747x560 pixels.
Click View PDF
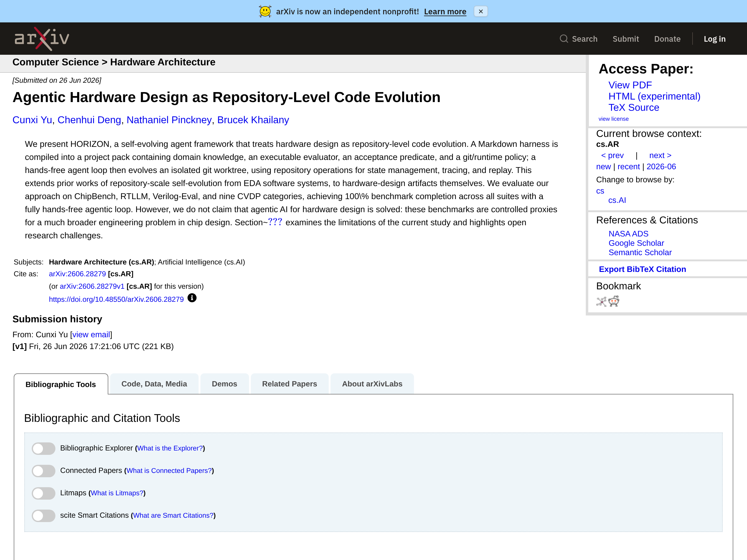coord(630,85)
